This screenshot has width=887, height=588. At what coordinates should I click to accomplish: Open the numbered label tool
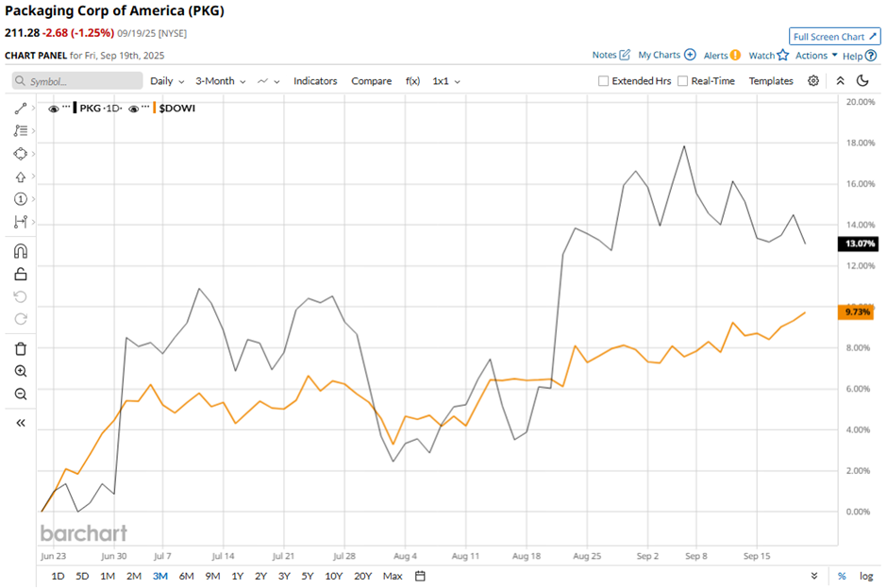pos(21,199)
